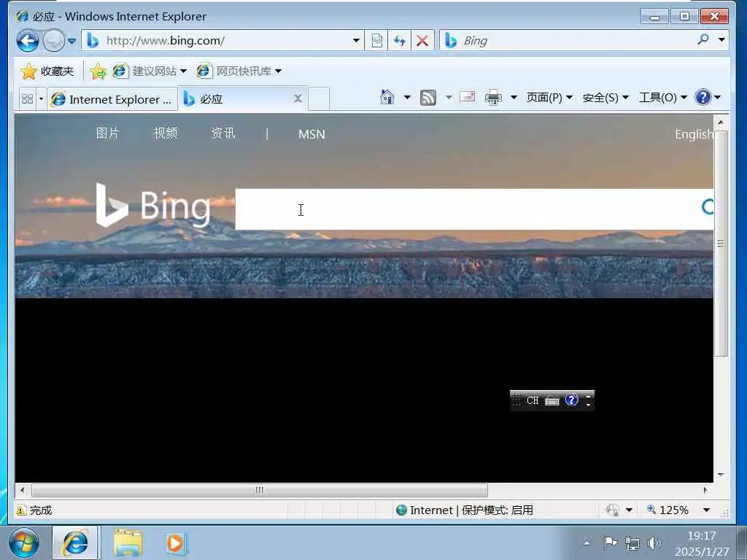Expand the Print options dropdown arrow
747x560 pixels.
tap(514, 97)
